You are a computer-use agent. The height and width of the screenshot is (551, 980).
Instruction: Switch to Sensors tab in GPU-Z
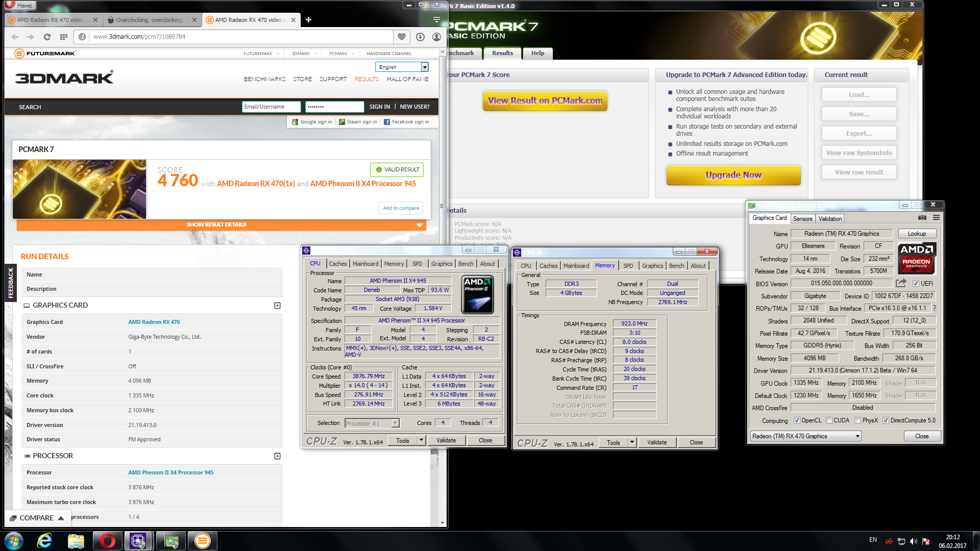click(802, 219)
